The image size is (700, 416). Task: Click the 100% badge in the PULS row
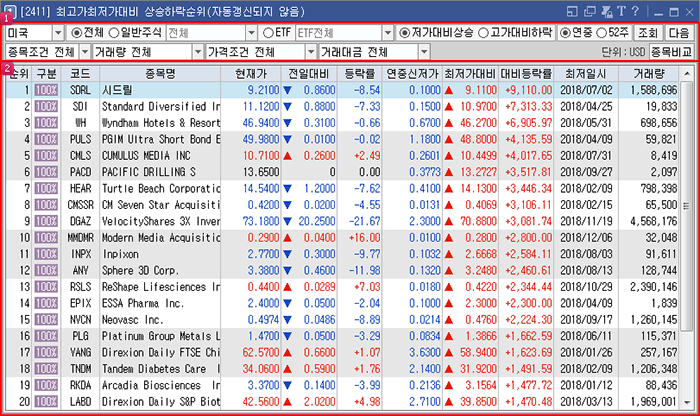click(46, 139)
